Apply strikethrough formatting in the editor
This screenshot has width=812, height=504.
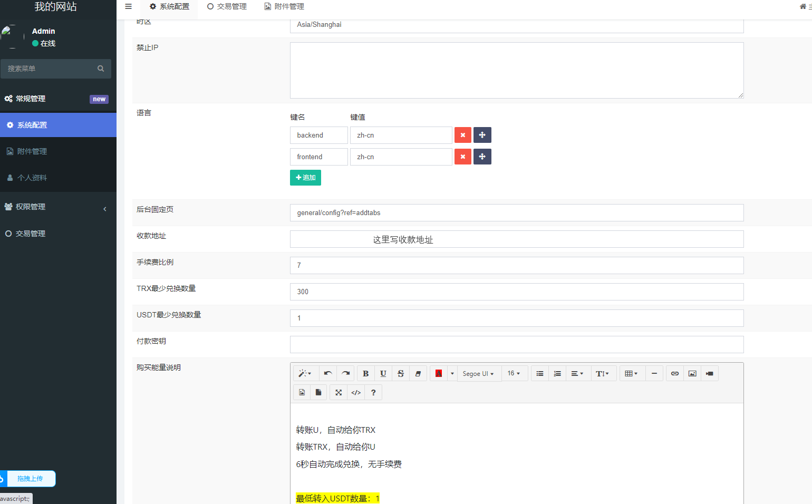[401, 373]
